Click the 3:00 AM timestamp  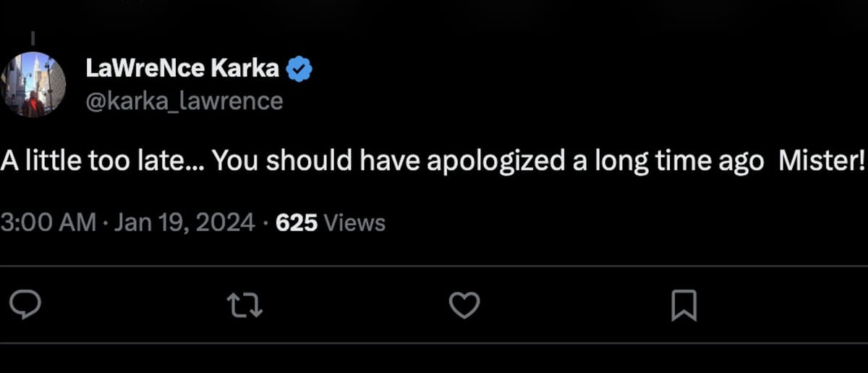pos(48,222)
